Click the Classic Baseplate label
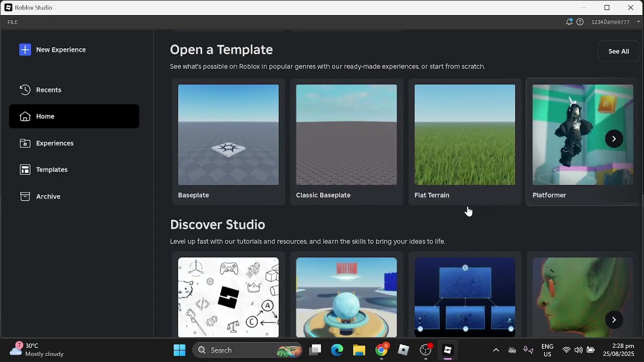This screenshot has width=644, height=362. [x=324, y=195]
